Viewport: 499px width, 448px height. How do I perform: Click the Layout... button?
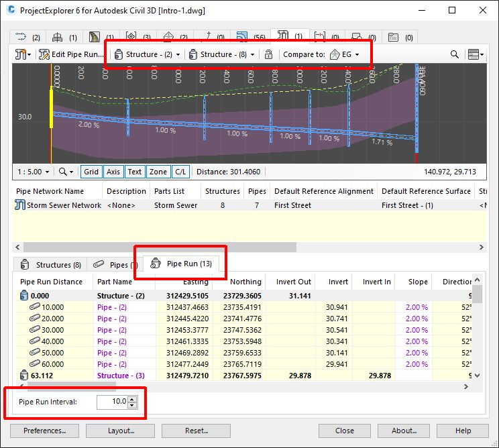(x=121, y=431)
